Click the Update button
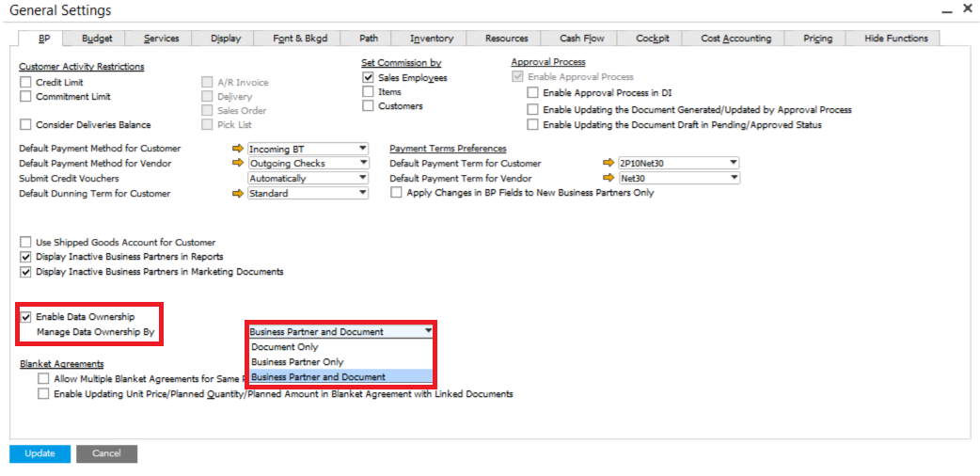This screenshot has width=980, height=476. (40, 453)
